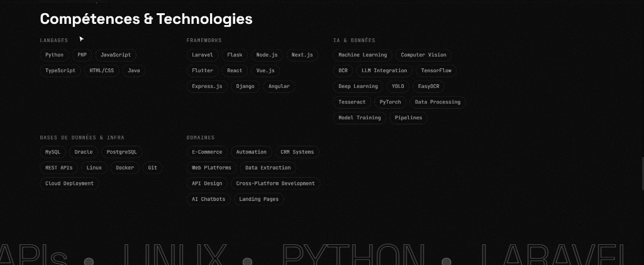Click the FRAMEWORKS section label
This screenshot has height=265, width=644.
click(x=204, y=41)
